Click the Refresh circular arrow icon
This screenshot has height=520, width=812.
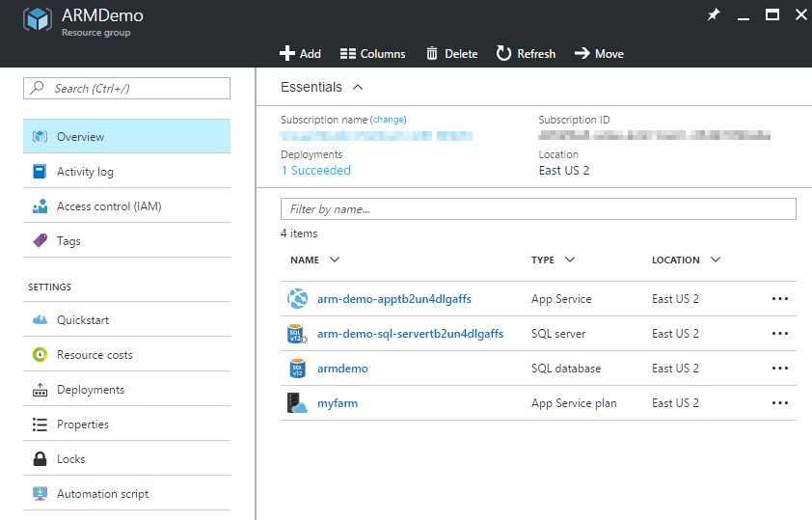pos(503,53)
